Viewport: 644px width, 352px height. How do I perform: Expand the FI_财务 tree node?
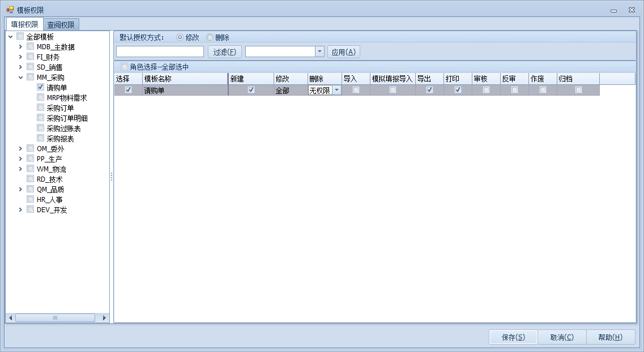click(21, 57)
